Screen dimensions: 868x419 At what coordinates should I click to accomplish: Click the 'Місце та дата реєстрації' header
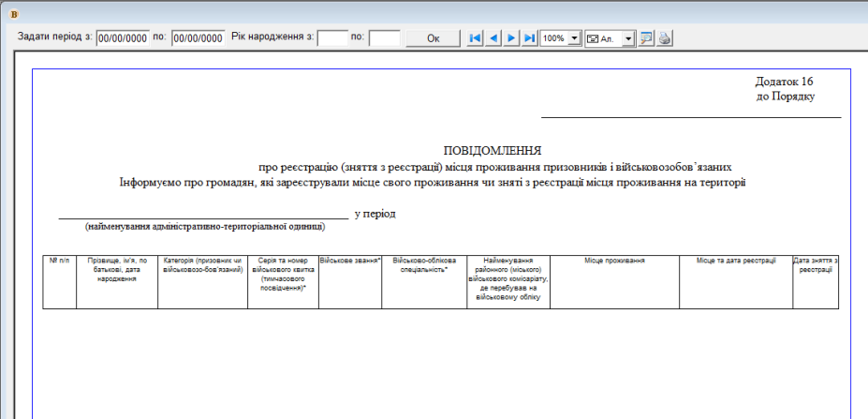tap(735, 260)
